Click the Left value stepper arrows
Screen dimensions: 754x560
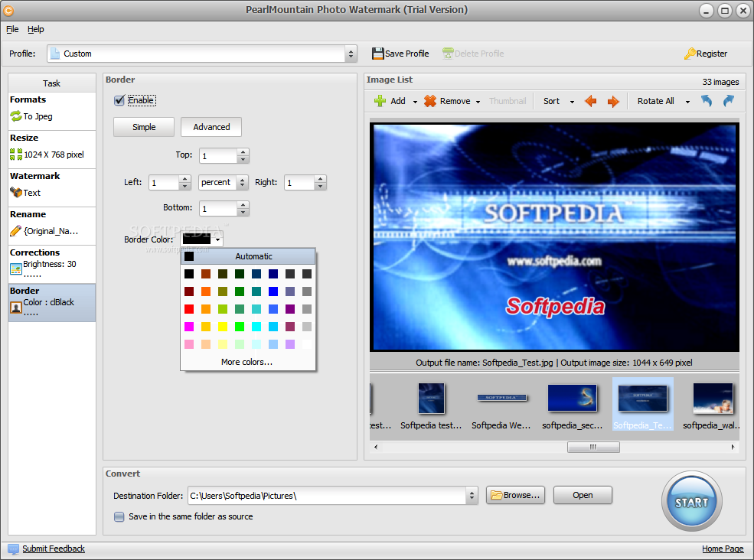(x=185, y=182)
